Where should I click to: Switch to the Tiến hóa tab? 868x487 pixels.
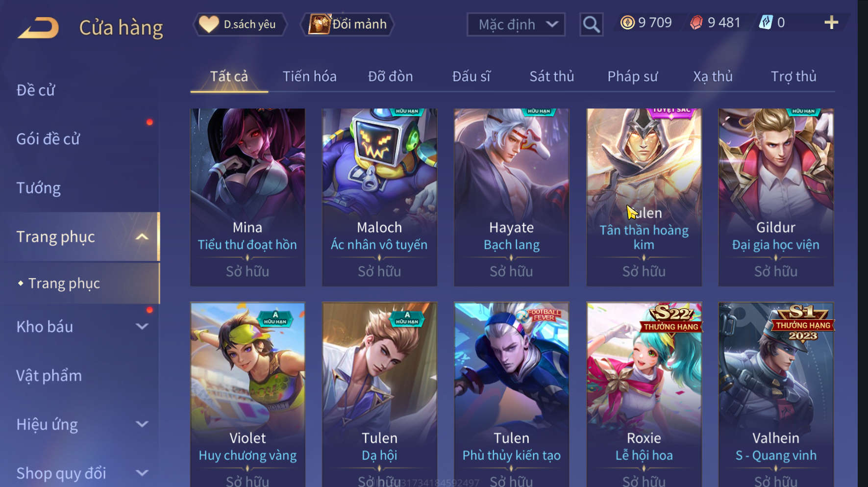tap(309, 77)
